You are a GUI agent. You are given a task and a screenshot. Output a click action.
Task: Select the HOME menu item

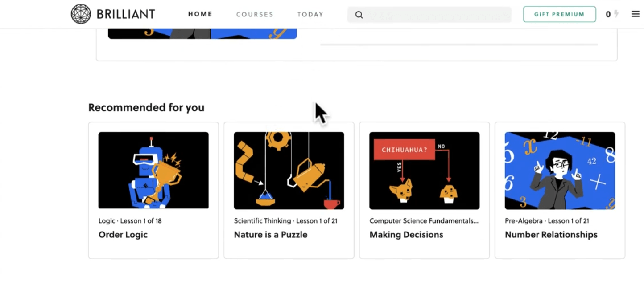(x=200, y=14)
